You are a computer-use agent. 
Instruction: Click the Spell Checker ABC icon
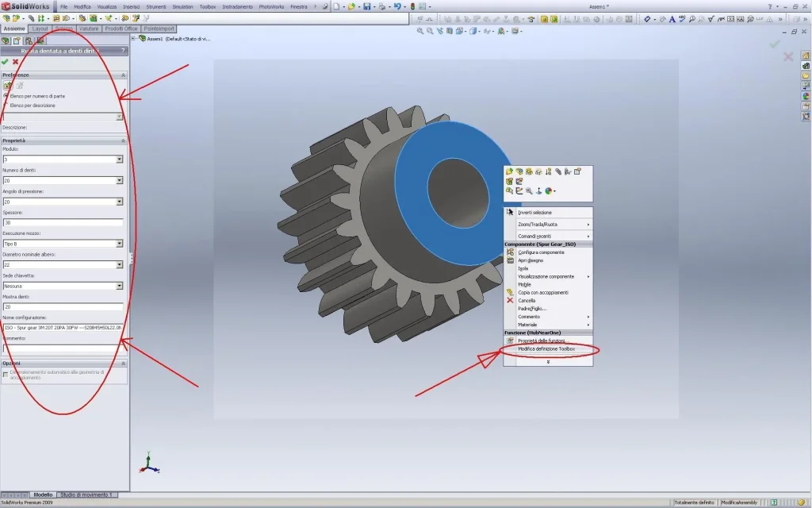[682, 19]
